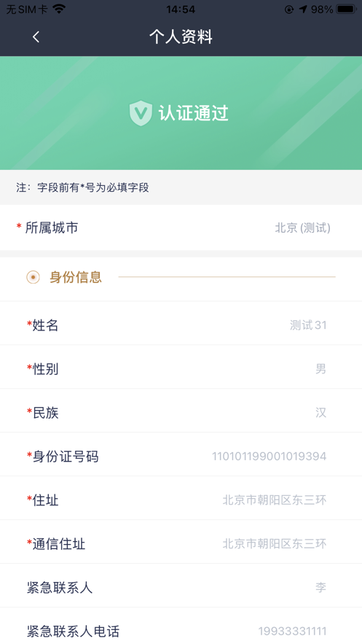Tap the 认证通过 status banner text
Image resolution: width=362 pixels, height=644 pixels.
click(194, 113)
